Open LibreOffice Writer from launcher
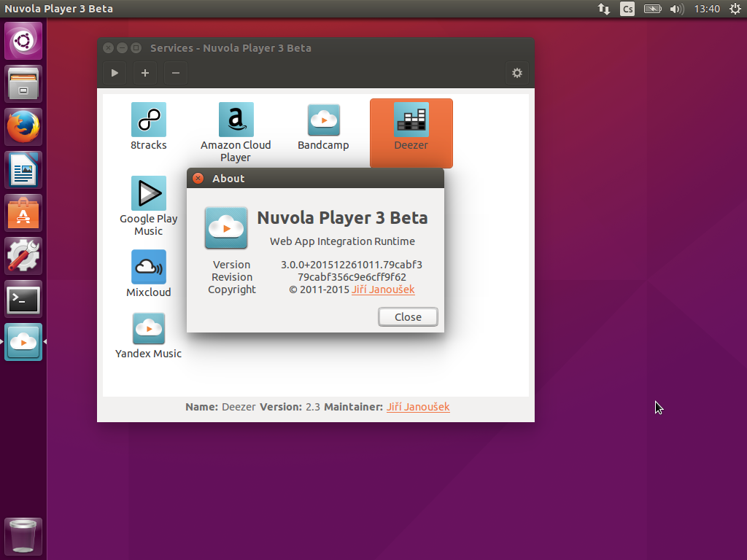The width and height of the screenshot is (747, 560). pos(23,170)
